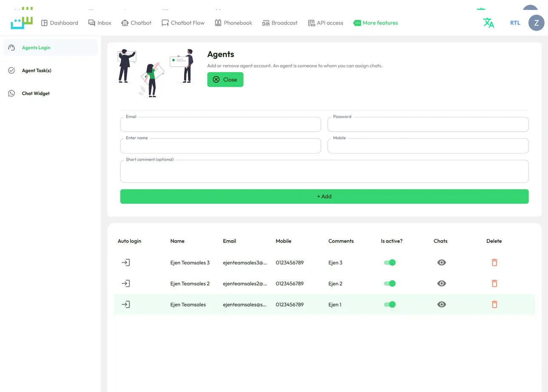Click the Comments column header
Image resolution: width=548 pixels, height=392 pixels.
point(341,241)
